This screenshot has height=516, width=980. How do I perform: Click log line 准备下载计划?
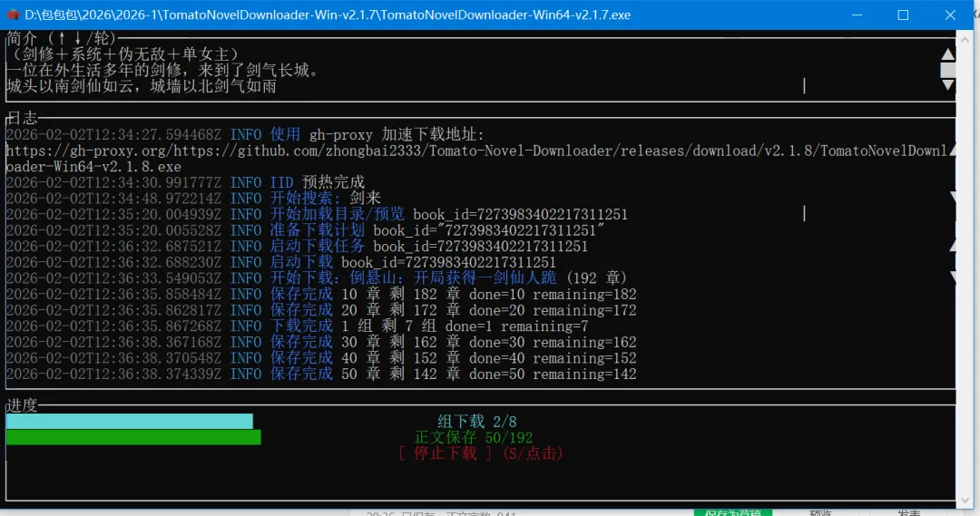(305, 230)
